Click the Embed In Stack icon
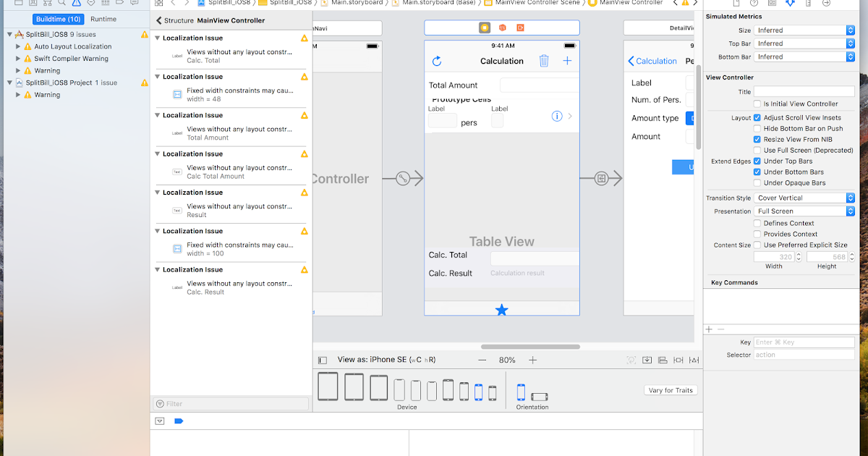The image size is (868, 456). click(x=647, y=360)
